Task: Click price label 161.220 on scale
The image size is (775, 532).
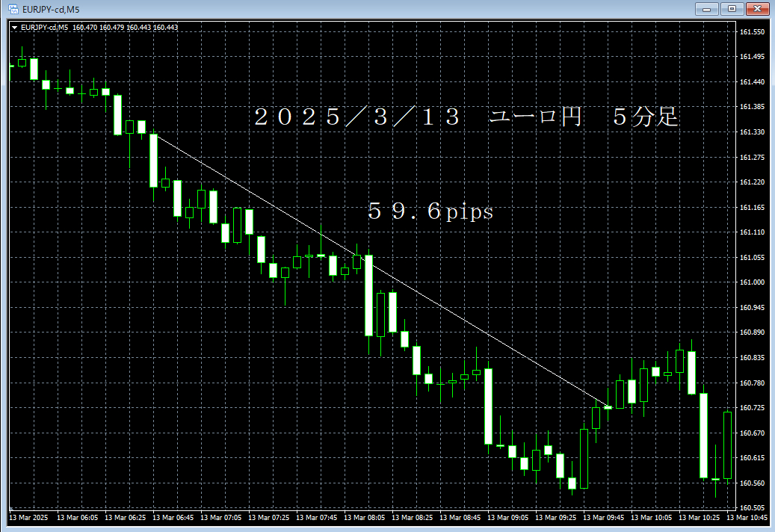Action: coord(752,182)
